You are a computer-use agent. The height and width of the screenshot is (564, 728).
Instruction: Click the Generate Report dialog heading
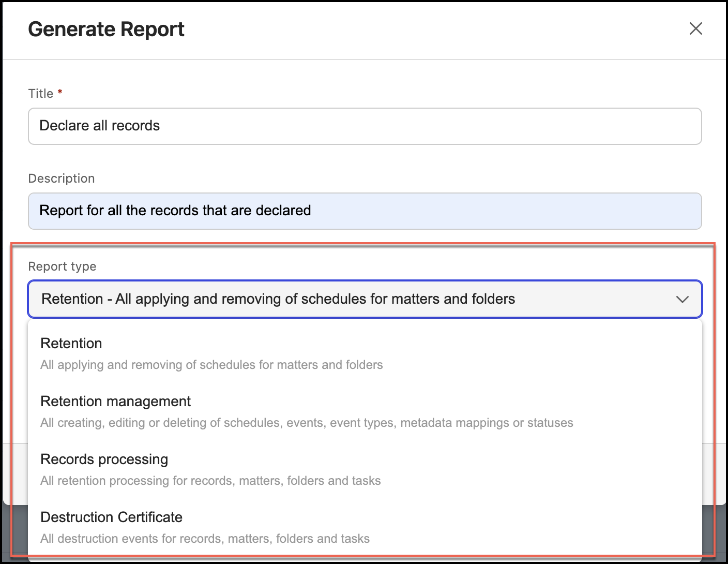point(105,29)
